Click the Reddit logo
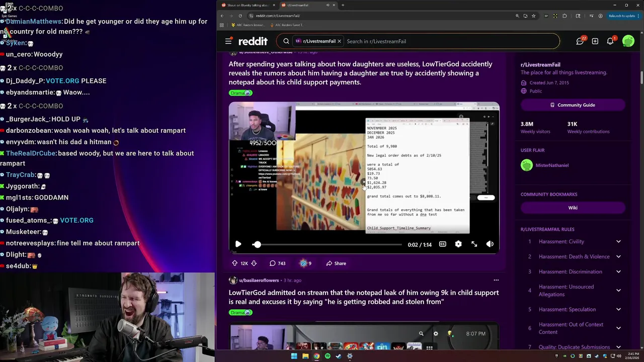 [253, 41]
